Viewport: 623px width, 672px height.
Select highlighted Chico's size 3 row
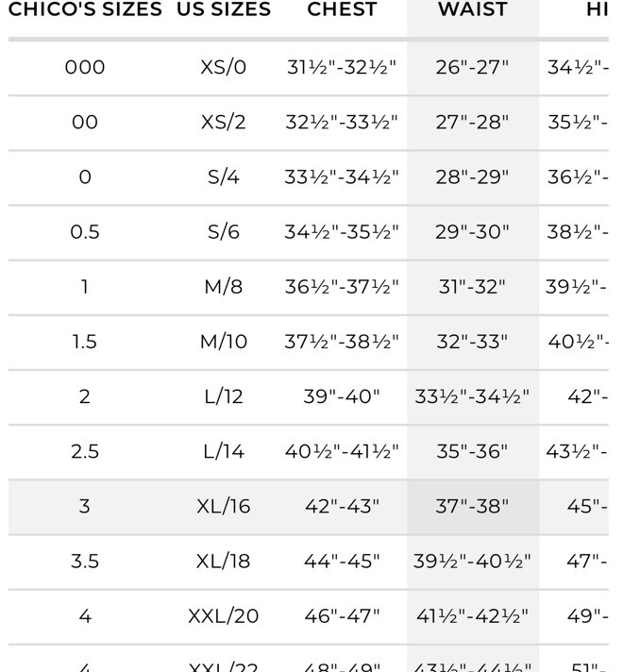(x=85, y=507)
